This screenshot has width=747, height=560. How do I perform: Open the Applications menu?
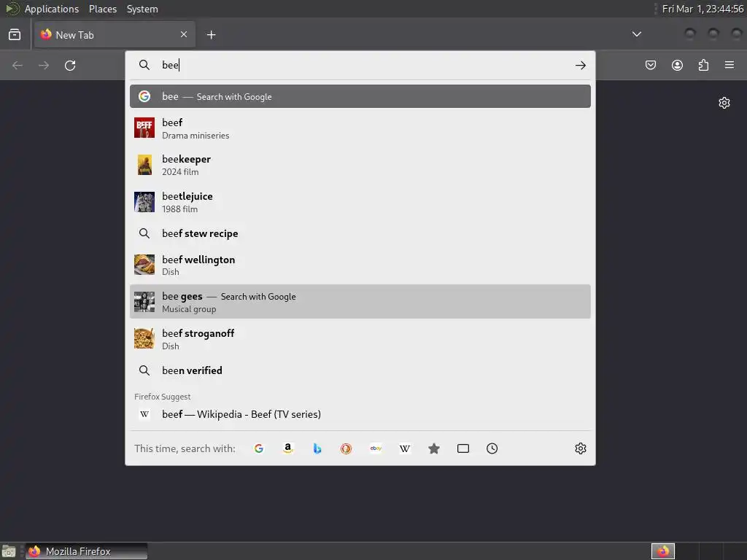point(52,9)
